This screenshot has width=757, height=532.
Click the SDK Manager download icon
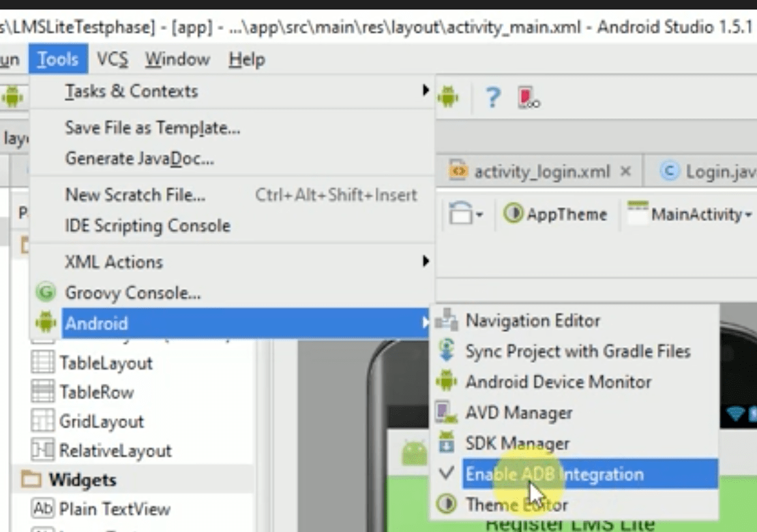(447, 442)
